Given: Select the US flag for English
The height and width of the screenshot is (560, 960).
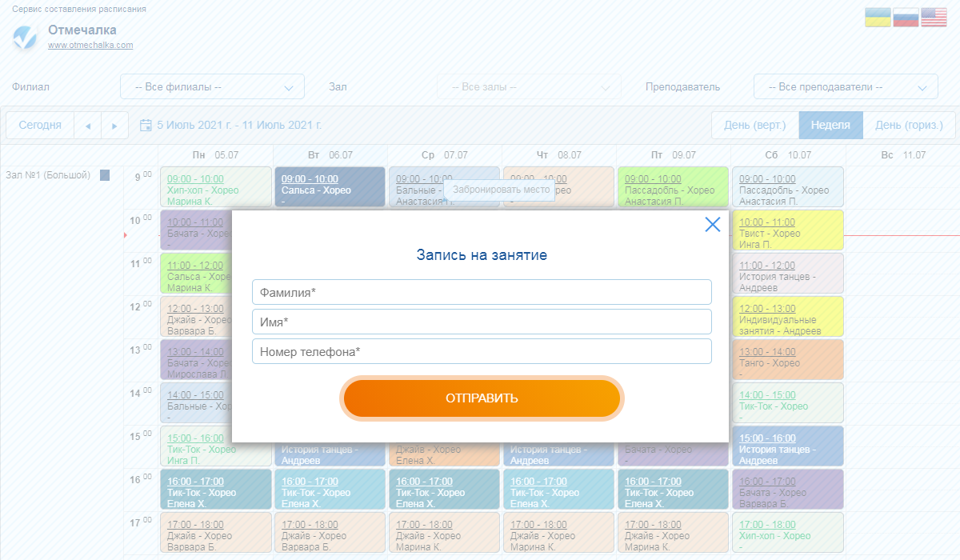Looking at the screenshot, I should [934, 18].
